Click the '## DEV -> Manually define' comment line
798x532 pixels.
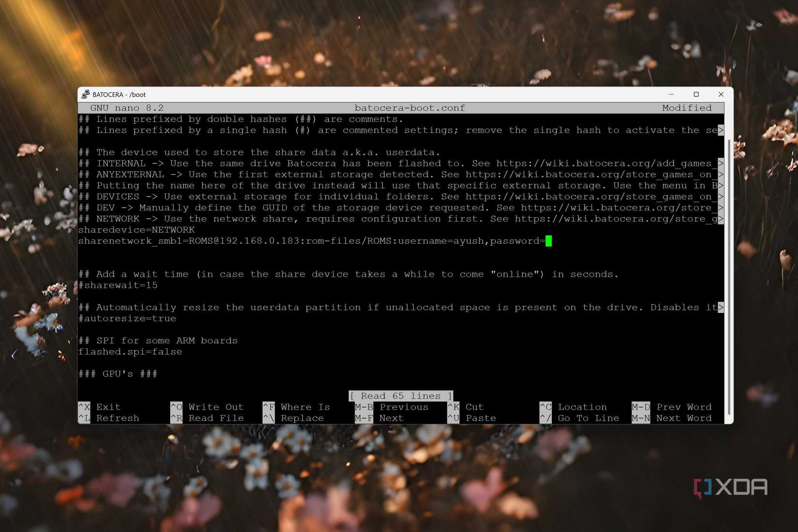pos(401,208)
